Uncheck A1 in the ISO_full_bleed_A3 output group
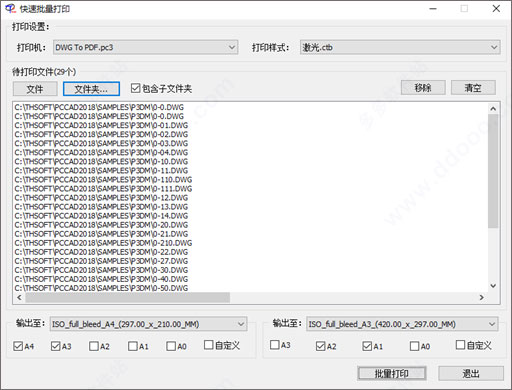 point(373,346)
